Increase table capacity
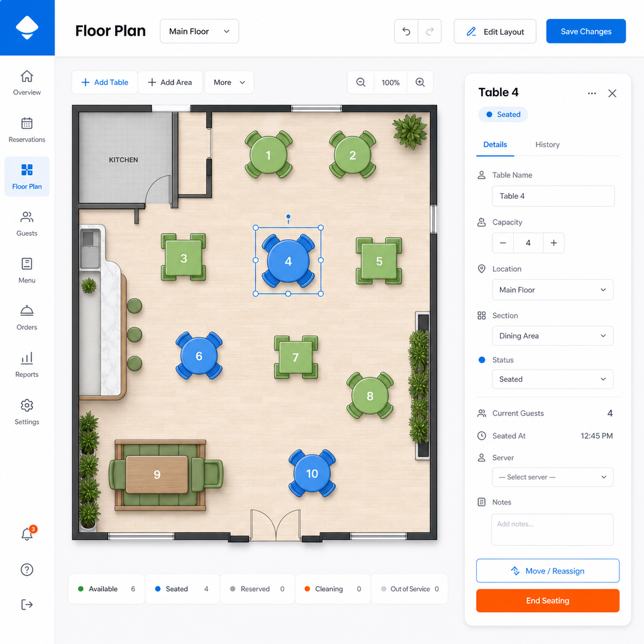644x644 pixels. pyautogui.click(x=553, y=243)
